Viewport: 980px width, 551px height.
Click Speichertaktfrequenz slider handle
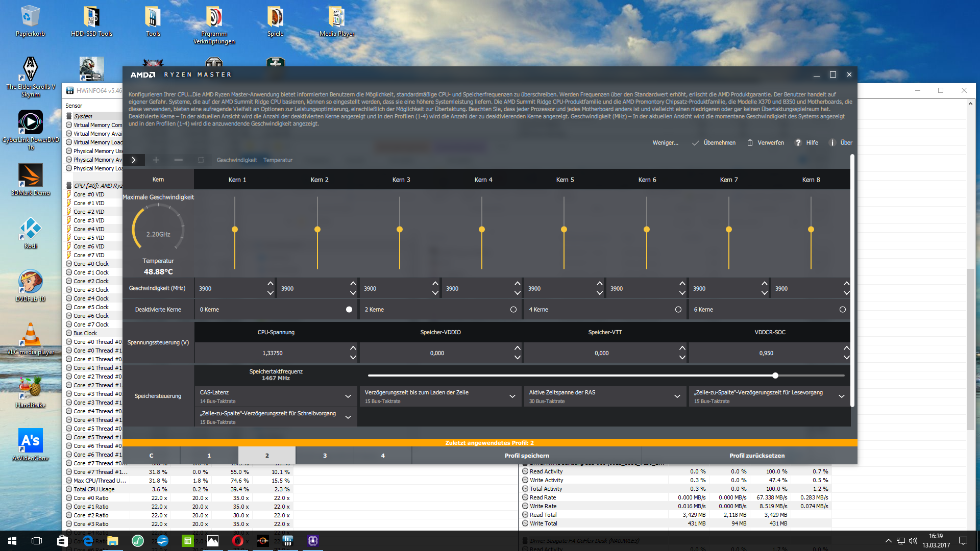pos(775,375)
